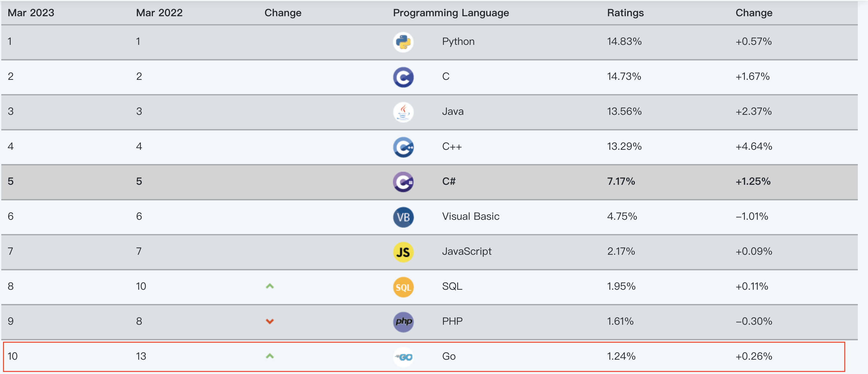868x374 pixels.
Task: Click the green up arrow in Go row
Action: [x=269, y=356]
